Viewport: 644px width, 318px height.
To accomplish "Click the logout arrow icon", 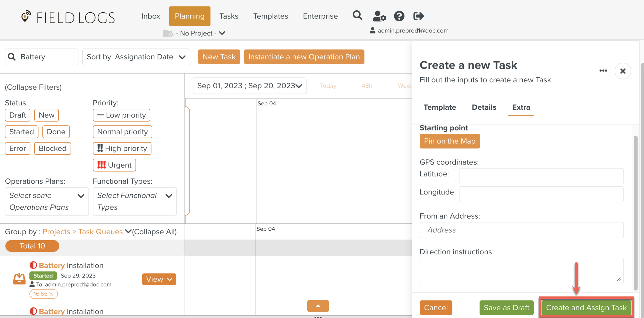I will (418, 16).
